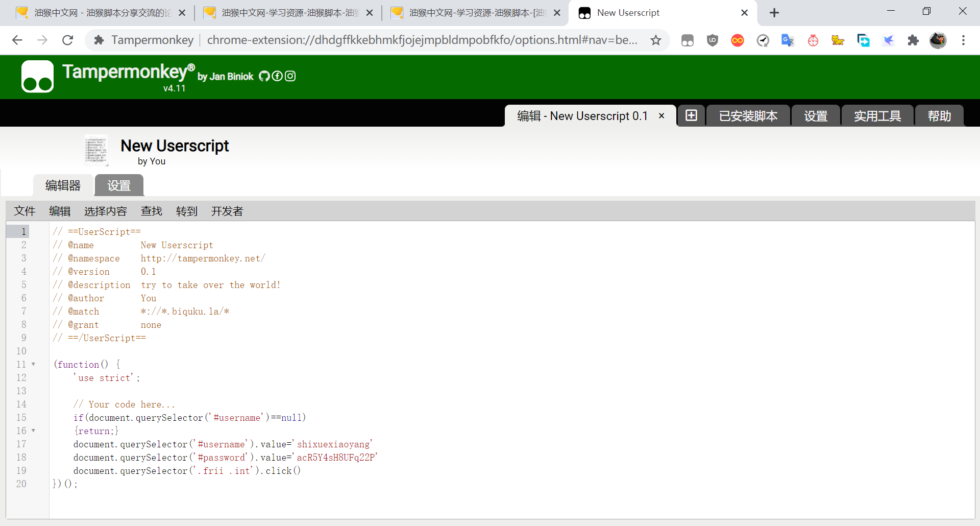The image size is (980, 526).
Task: Close the New Userscript browser tab
Action: point(744,13)
